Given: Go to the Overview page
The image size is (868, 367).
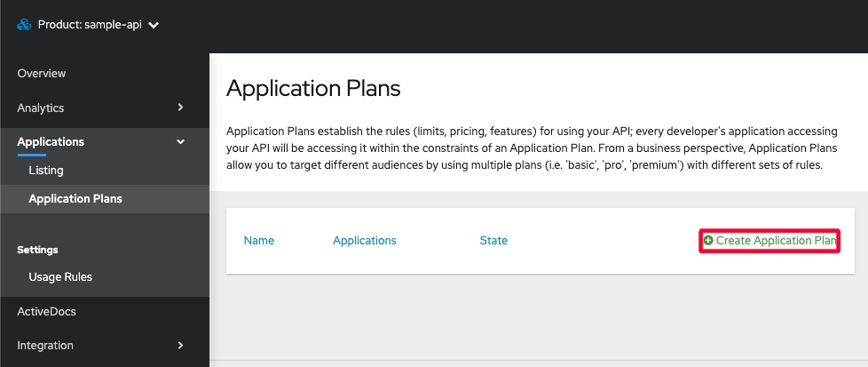Looking at the screenshot, I should (42, 73).
